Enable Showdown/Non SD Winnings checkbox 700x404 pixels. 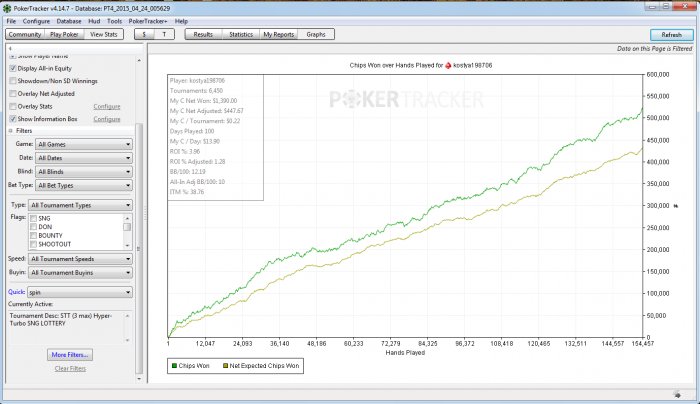(13, 81)
